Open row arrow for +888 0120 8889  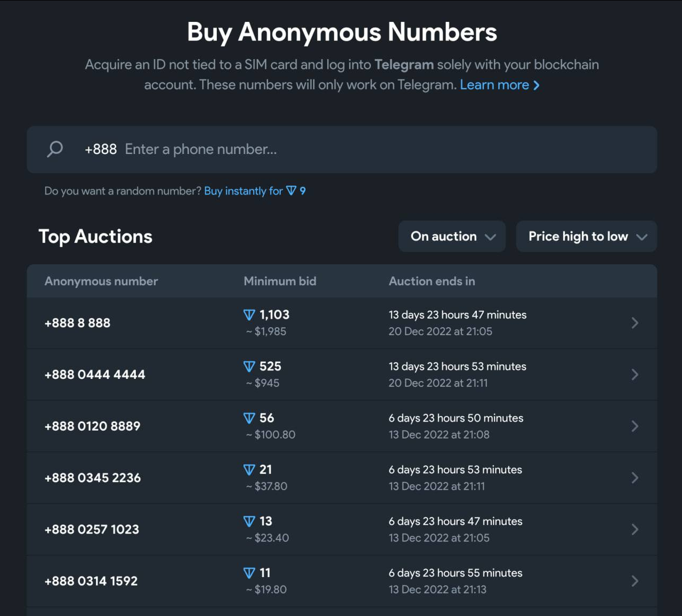(634, 426)
